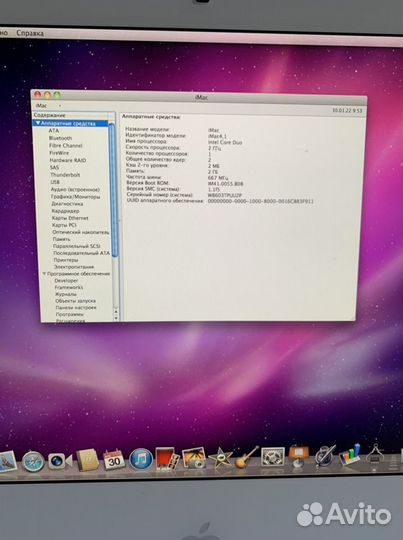This screenshot has height=540, width=403.
Task: Open System Preferences gears icon in Dock
Action: 273,457
